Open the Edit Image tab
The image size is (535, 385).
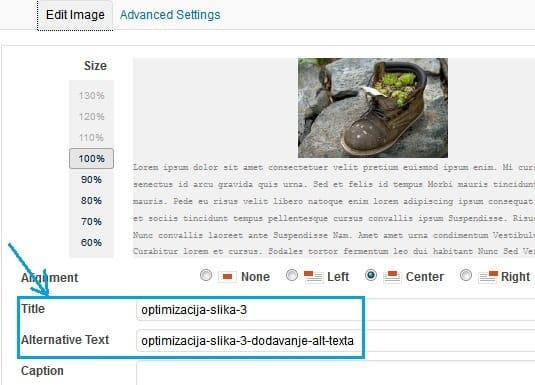(x=75, y=15)
